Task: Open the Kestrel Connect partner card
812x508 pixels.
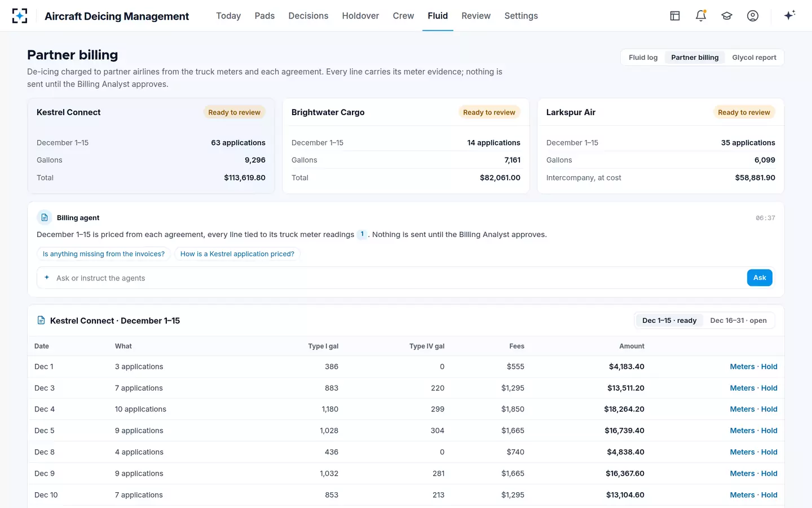Action: tap(151, 146)
